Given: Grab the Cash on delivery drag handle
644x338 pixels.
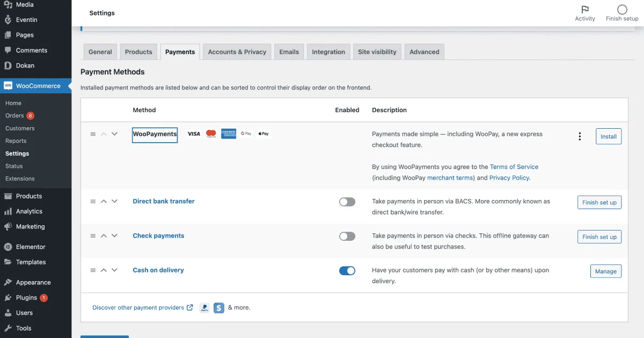Looking at the screenshot, I should click(93, 270).
